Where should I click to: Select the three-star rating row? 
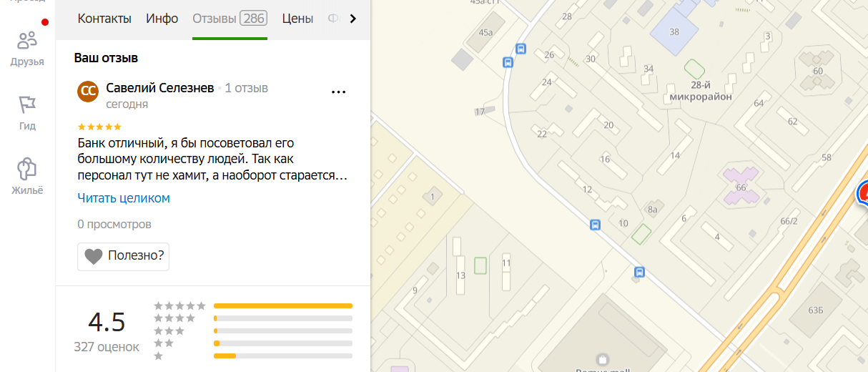pyautogui.click(x=253, y=331)
